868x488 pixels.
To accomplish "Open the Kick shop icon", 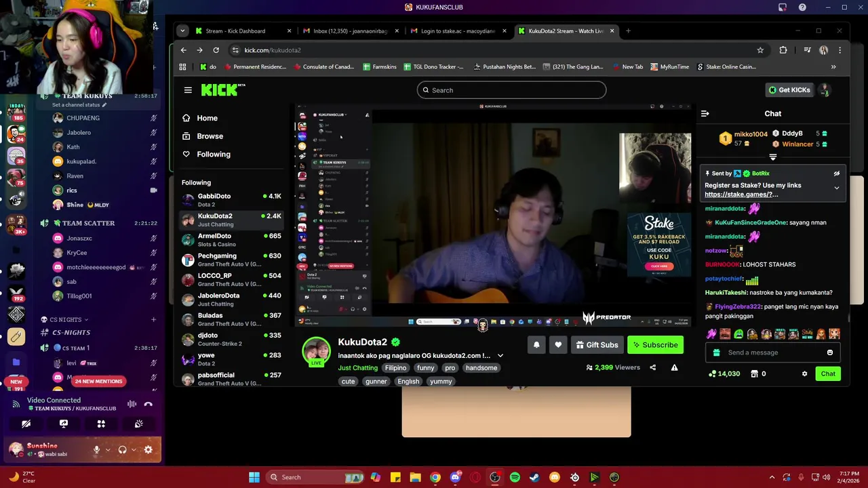I will (x=753, y=373).
